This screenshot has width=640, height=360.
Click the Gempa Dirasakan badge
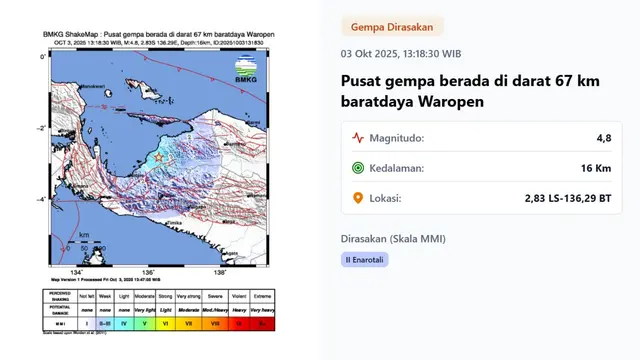coord(392,27)
